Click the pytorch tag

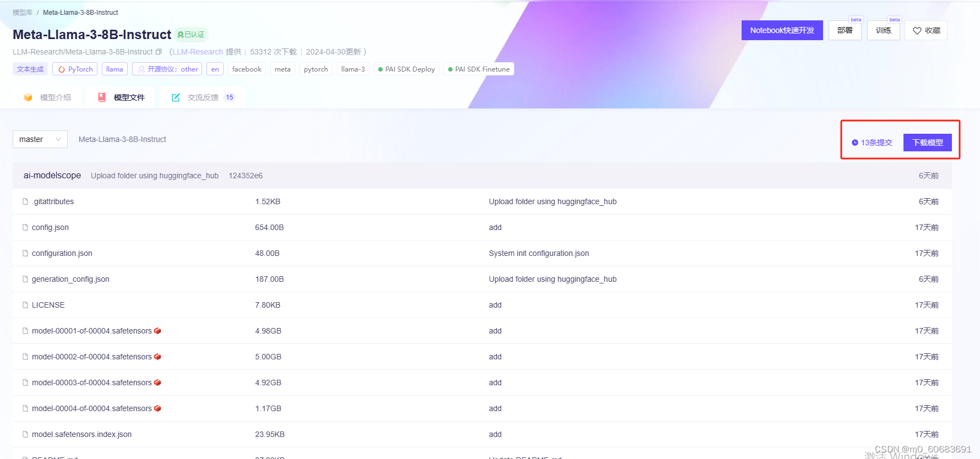[x=316, y=69]
